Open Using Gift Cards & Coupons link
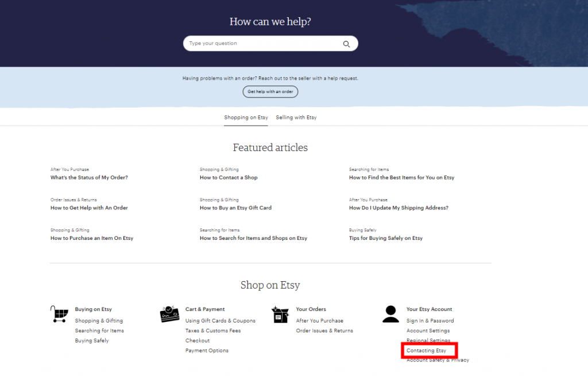The height and width of the screenshot is (381, 588). (220, 321)
